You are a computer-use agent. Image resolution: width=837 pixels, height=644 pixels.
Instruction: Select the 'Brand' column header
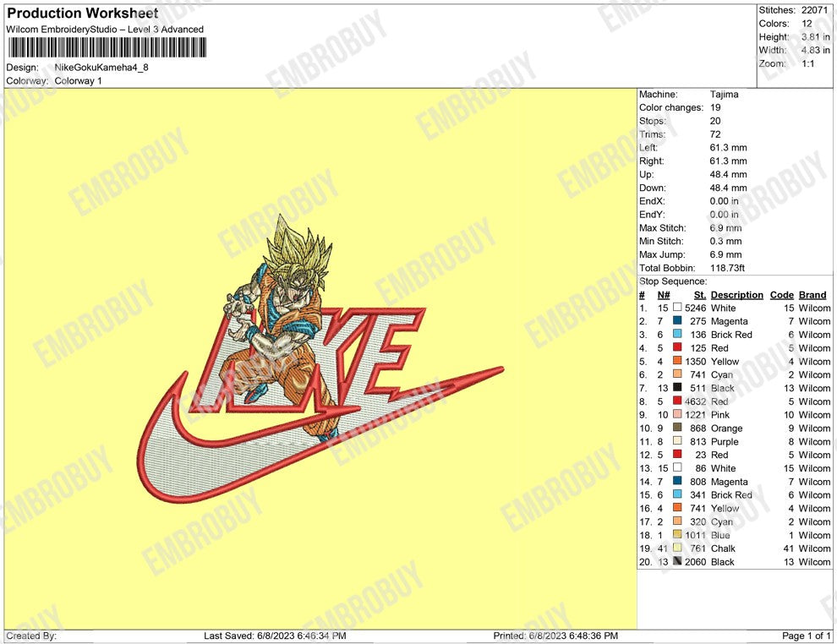[812, 295]
